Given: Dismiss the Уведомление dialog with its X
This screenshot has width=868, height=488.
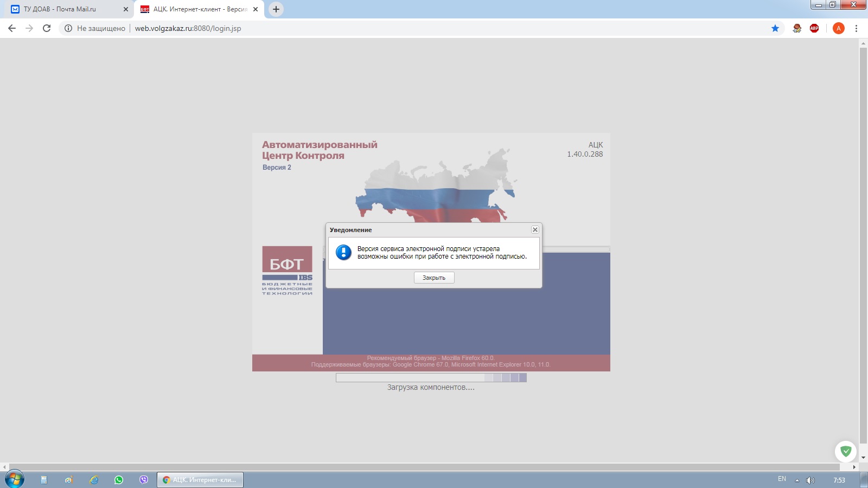Looking at the screenshot, I should 535,230.
